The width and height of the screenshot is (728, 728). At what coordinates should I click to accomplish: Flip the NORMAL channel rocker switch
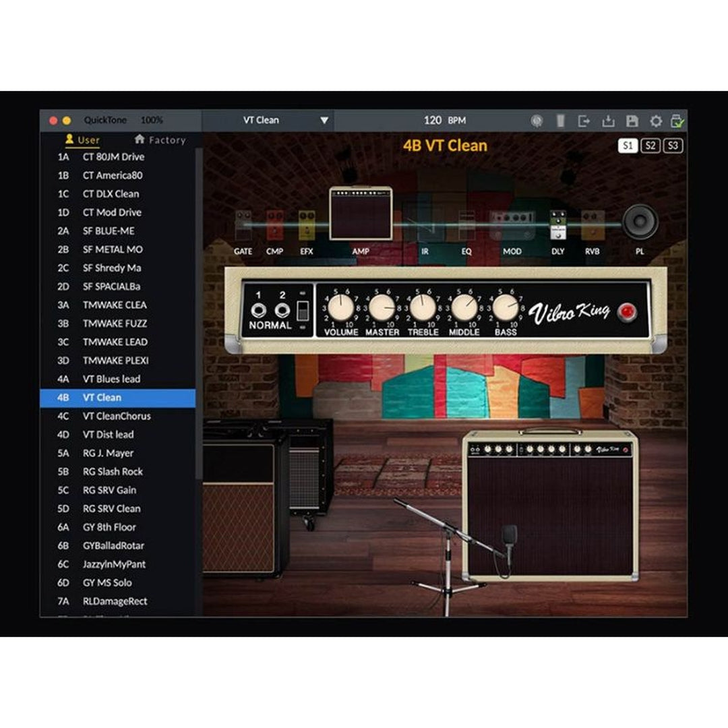303,310
